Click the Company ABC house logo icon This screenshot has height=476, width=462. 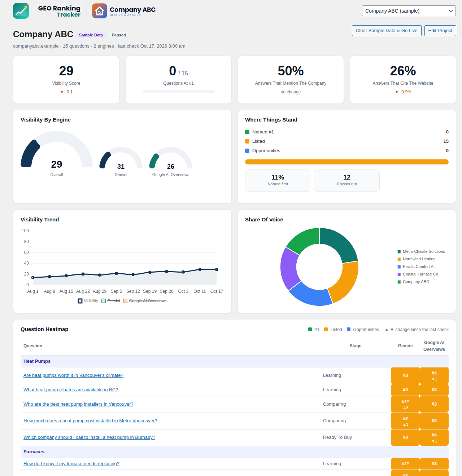(100, 11)
